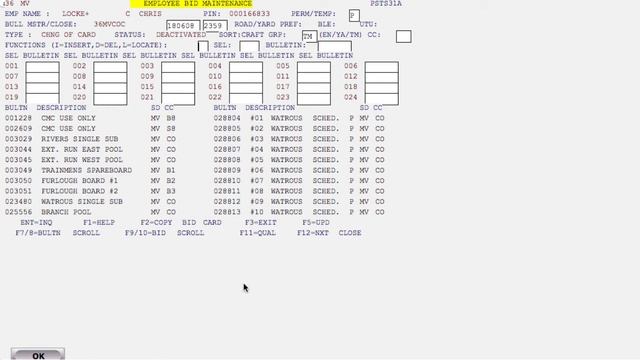Viewport: 640px width, 360px height.
Task: Select bulletin 002609 CMC USE ONLY row
Action: coord(90,129)
